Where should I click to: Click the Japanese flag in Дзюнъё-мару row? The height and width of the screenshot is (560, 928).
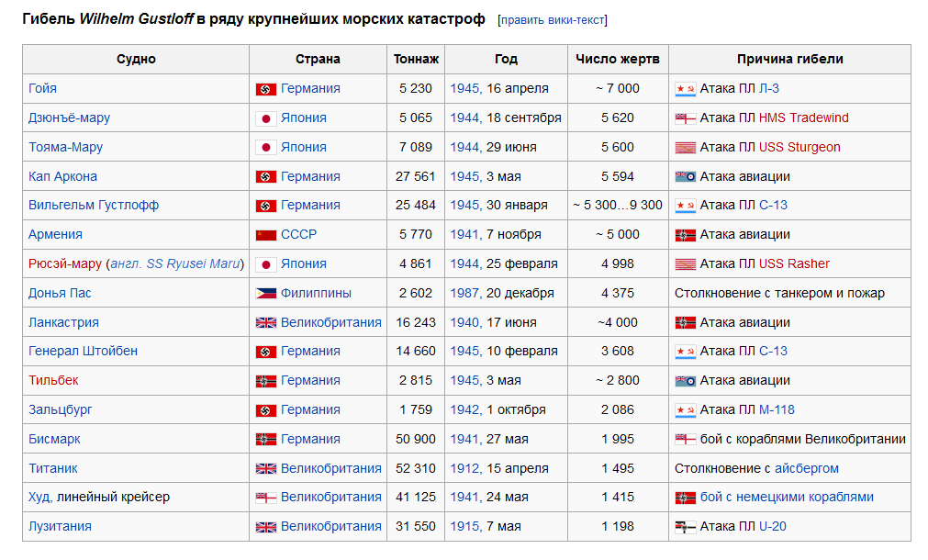[x=266, y=118]
